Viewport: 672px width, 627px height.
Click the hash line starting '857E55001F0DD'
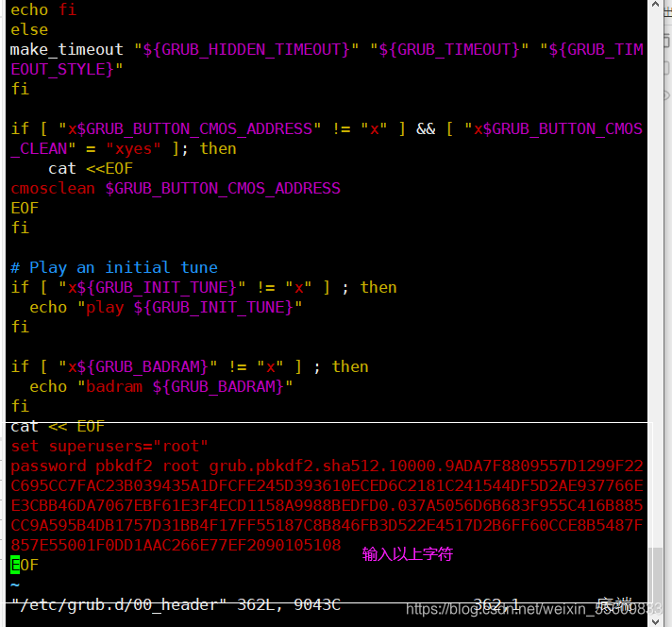(x=176, y=545)
